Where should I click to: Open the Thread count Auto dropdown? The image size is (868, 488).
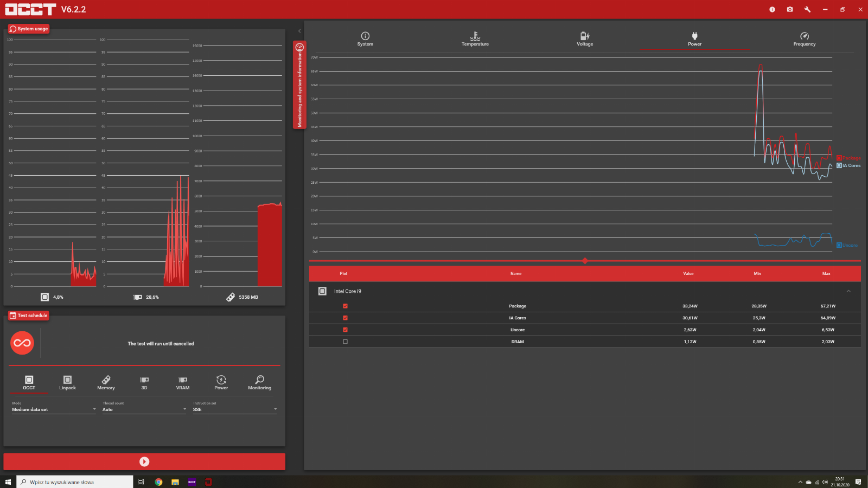point(144,409)
